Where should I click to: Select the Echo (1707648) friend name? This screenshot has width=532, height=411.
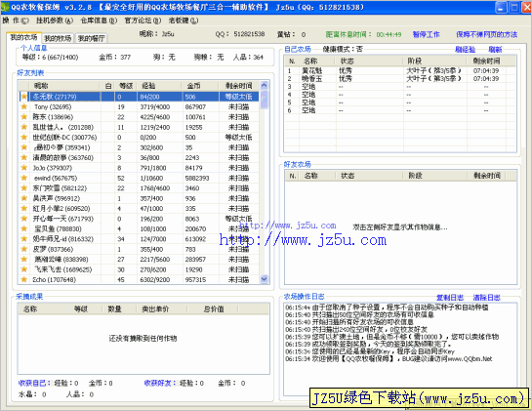[55, 280]
